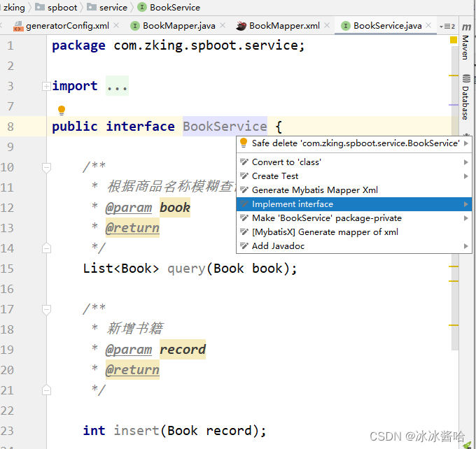Click the interface icon on BookService.java tab
The image size is (476, 449).
(346, 26)
